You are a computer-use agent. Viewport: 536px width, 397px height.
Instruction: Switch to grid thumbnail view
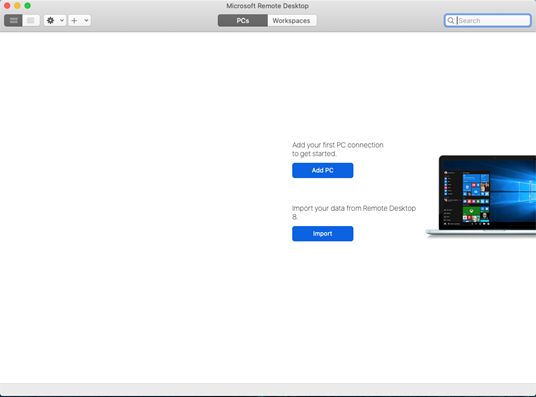click(13, 21)
